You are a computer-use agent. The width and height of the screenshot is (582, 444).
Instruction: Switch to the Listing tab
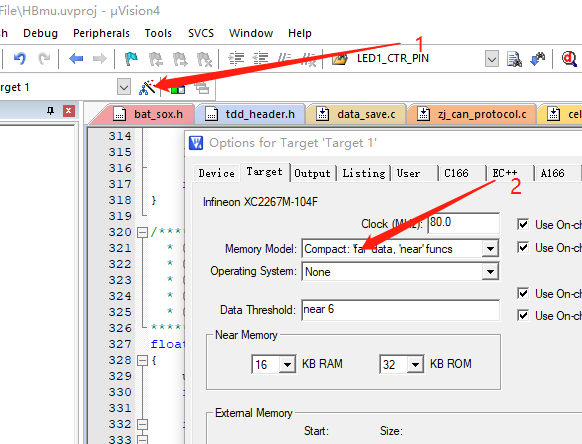click(x=364, y=173)
